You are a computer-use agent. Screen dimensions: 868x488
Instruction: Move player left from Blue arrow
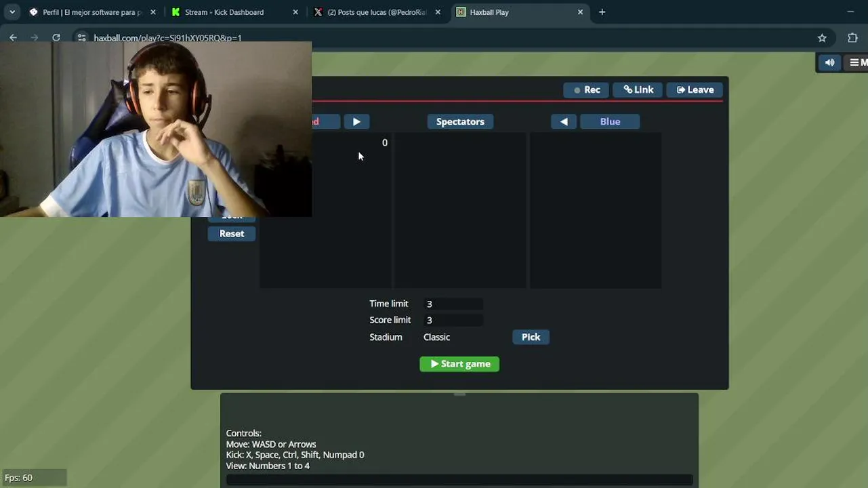pyautogui.click(x=564, y=121)
